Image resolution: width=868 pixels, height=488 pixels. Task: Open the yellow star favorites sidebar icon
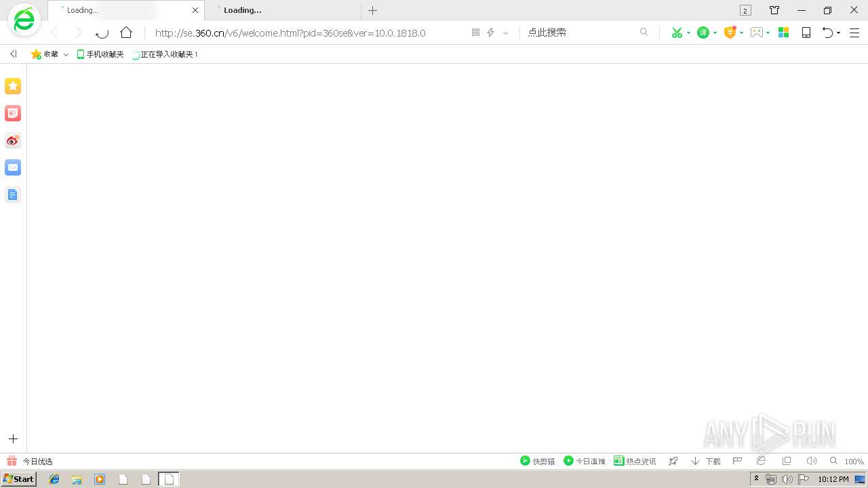[13, 86]
